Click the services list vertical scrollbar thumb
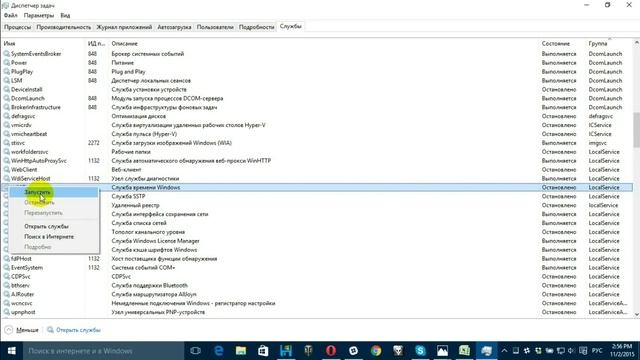640x360 pixels. click(637, 130)
